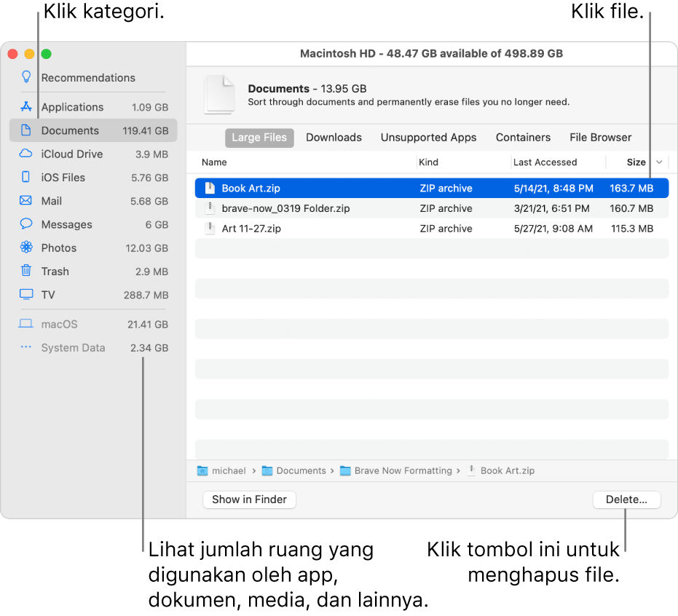Select the iOS Files category label

coord(63,177)
